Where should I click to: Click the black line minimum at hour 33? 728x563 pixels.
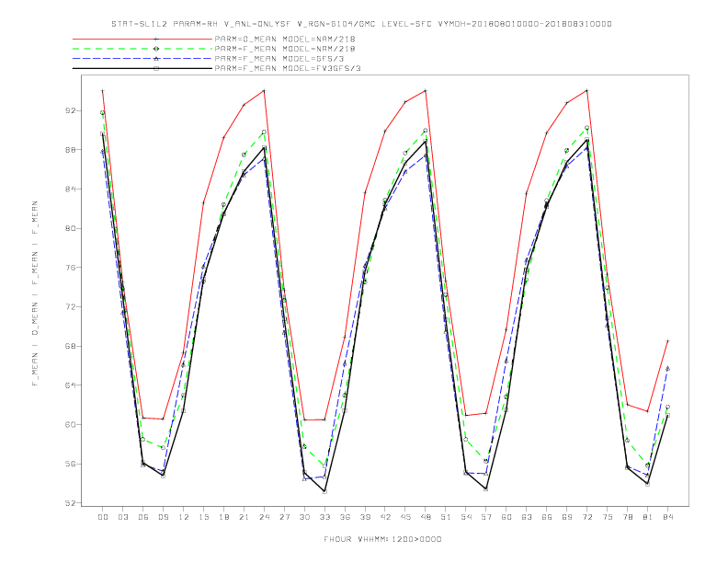pyautogui.click(x=324, y=491)
